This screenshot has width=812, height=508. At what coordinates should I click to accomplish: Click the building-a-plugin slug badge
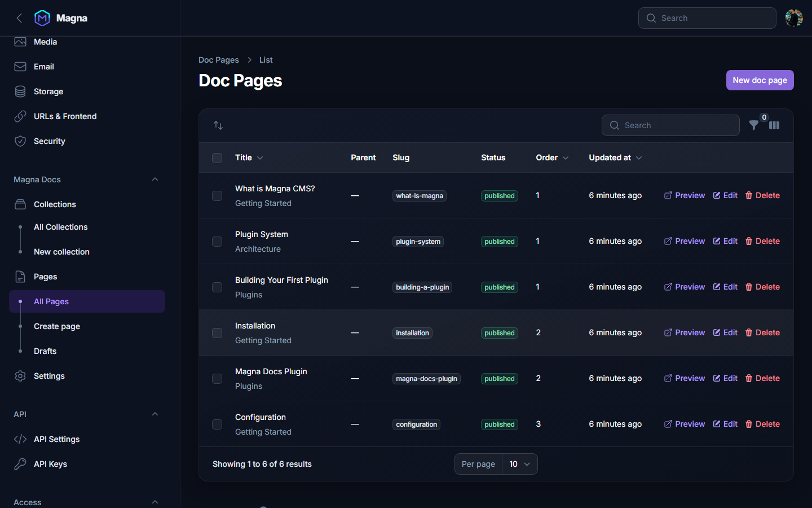click(422, 287)
